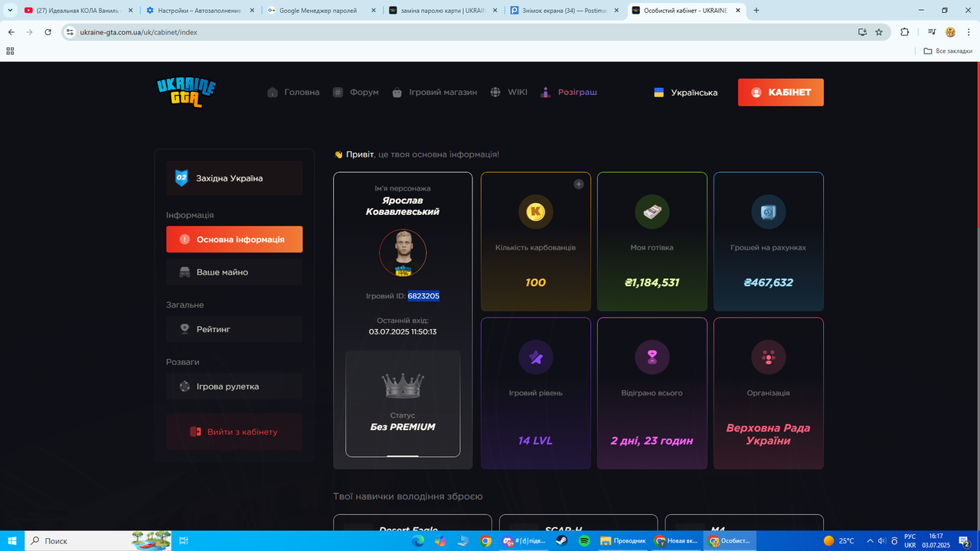Click the character avatar picture
980x551 pixels.
403,253
